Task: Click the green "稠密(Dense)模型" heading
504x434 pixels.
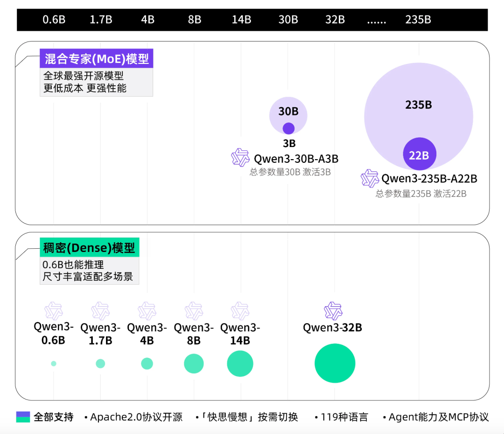Action: 89,247
